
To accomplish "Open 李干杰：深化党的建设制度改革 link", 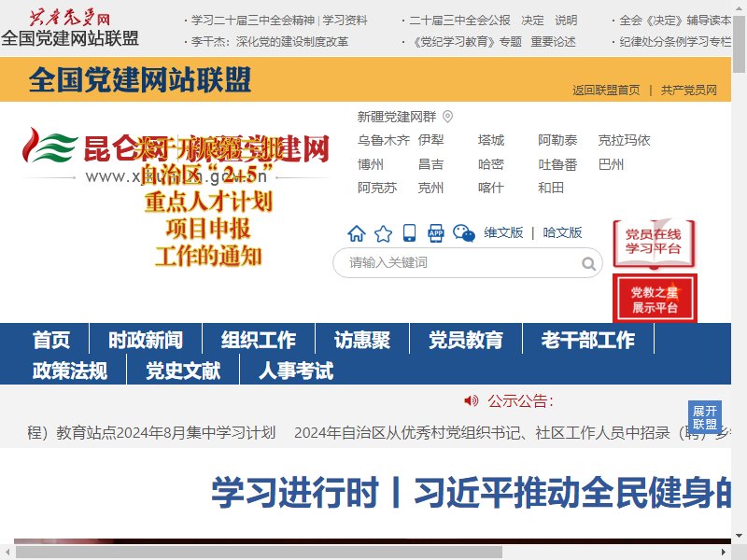I will coord(269,42).
